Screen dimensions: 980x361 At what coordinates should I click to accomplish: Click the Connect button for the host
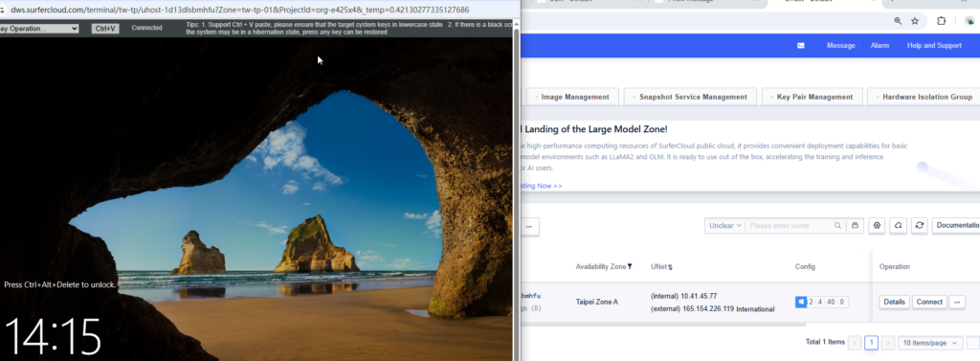929,302
